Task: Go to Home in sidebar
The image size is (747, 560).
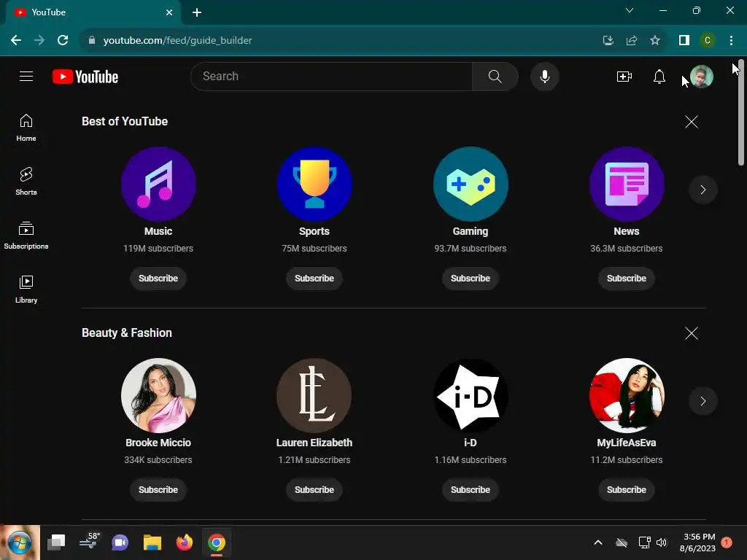Action: point(26,128)
